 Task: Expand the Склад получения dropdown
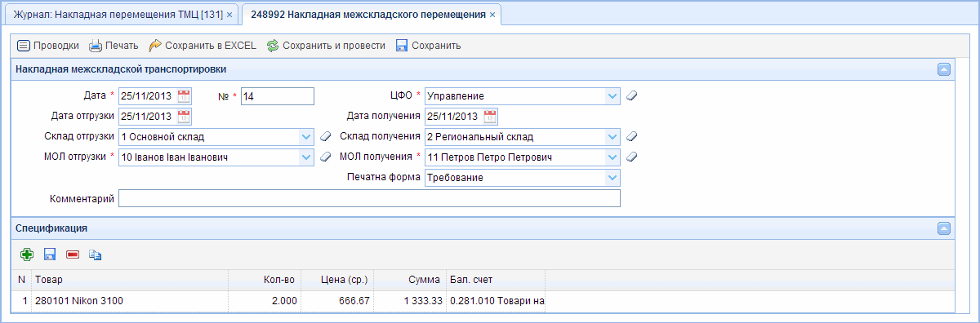coord(612,136)
